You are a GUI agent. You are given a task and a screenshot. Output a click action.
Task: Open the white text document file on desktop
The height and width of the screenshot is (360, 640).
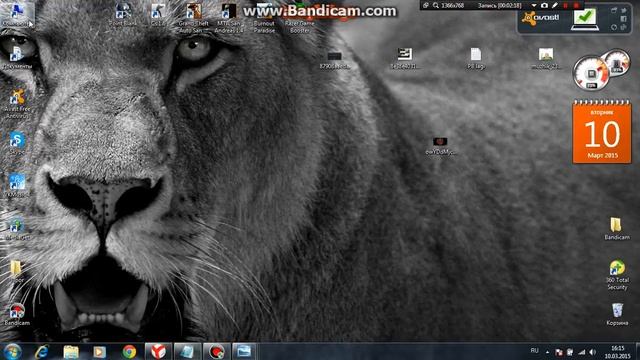(476, 58)
